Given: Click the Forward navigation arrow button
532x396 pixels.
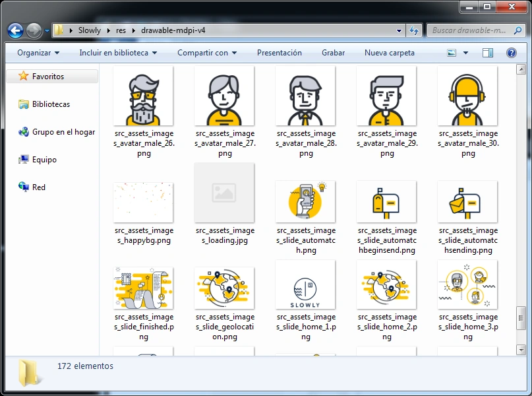Looking at the screenshot, I should pos(34,30).
